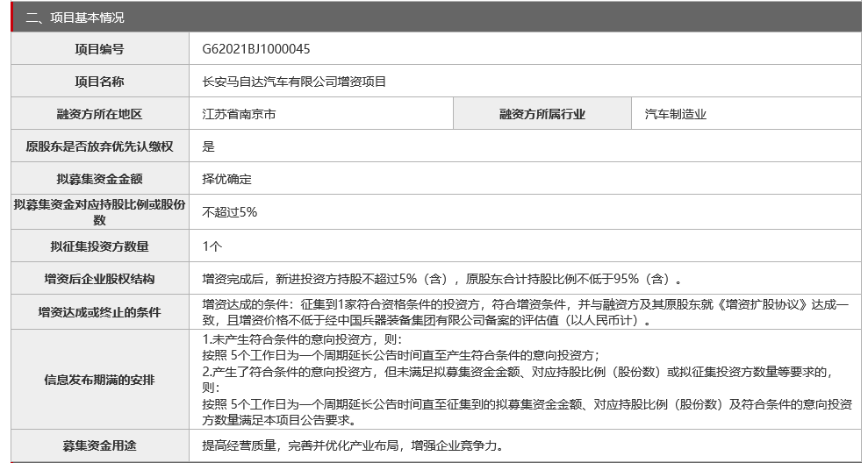Click the 增资后企业股权结构 label
This screenshot has width=868, height=463.
(x=100, y=279)
